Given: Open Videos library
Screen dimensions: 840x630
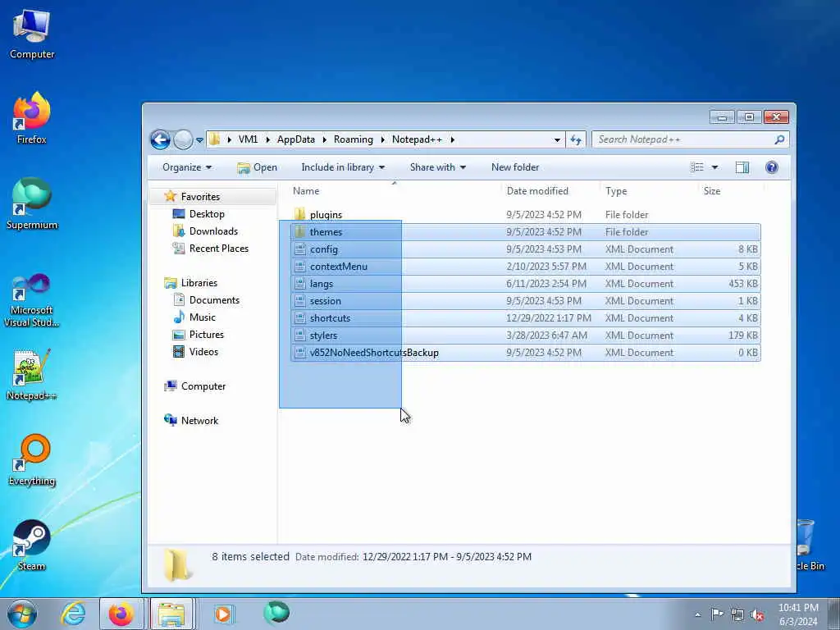Looking at the screenshot, I should coord(203,351).
